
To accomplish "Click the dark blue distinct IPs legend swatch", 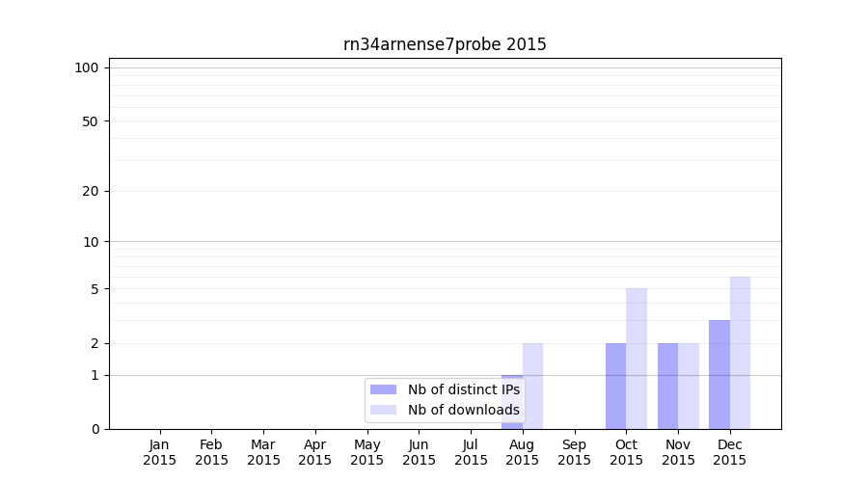I will tap(383, 389).
